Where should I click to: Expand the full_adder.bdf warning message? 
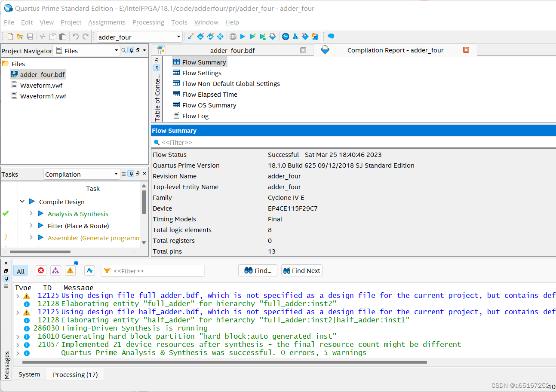[x=18, y=296]
